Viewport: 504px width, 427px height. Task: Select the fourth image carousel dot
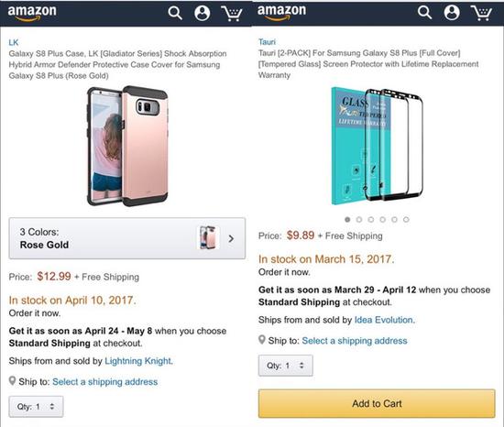382,219
